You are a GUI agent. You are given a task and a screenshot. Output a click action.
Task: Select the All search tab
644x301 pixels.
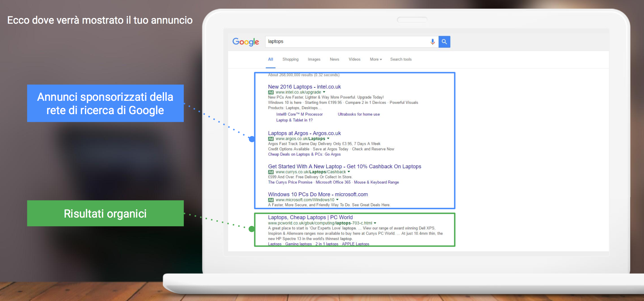pos(271,59)
